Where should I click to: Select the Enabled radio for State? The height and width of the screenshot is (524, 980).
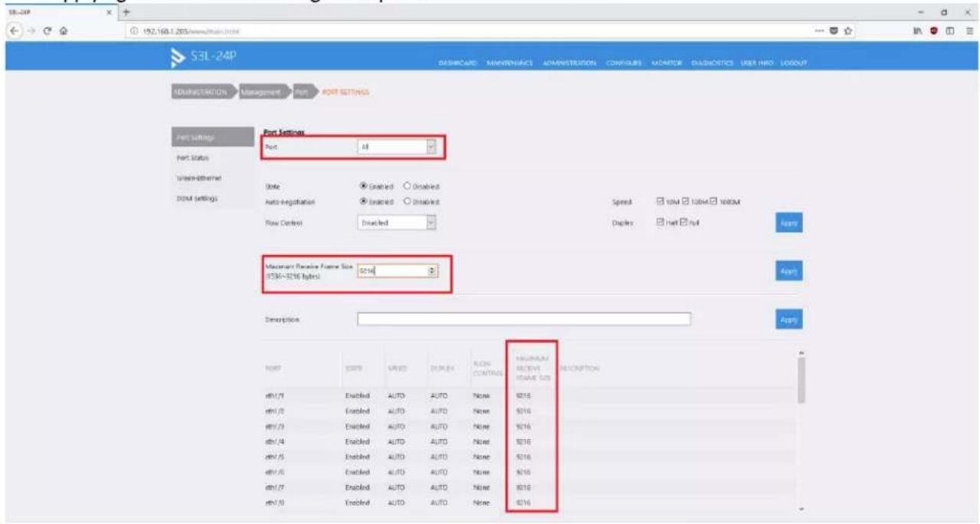click(x=364, y=185)
